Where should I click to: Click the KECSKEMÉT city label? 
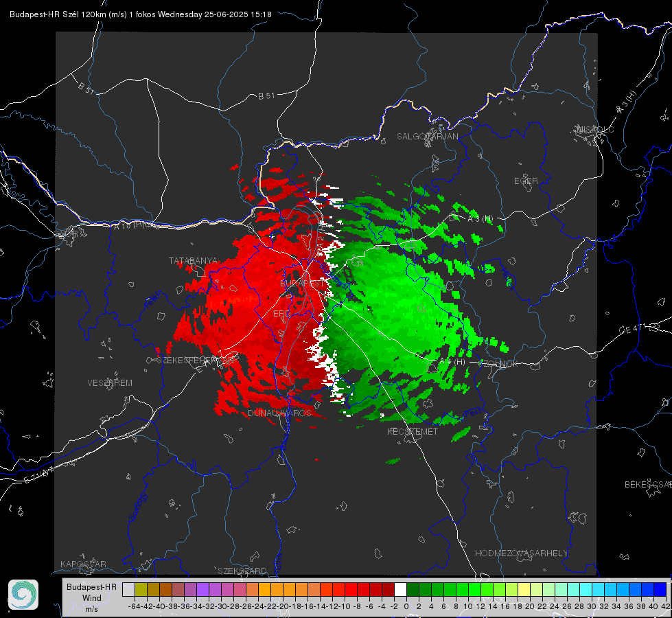[413, 431]
